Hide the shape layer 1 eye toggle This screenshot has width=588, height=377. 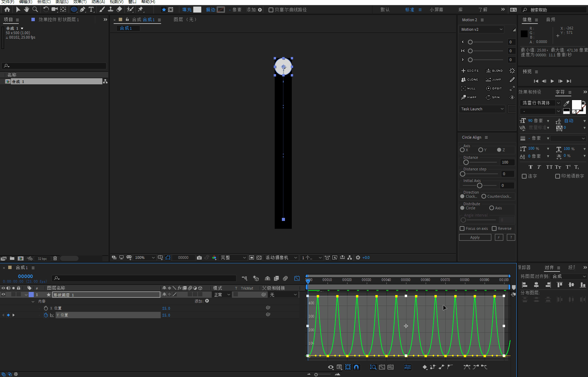pyautogui.click(x=3, y=295)
